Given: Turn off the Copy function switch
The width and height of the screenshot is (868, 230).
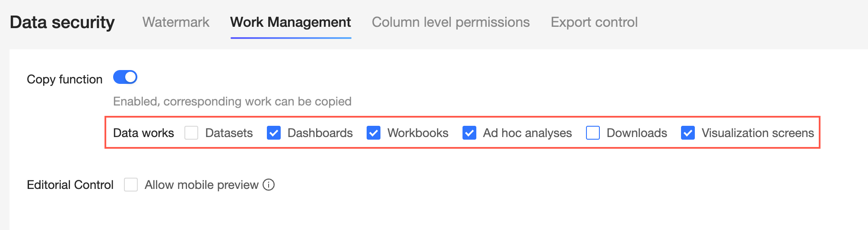Looking at the screenshot, I should [125, 77].
